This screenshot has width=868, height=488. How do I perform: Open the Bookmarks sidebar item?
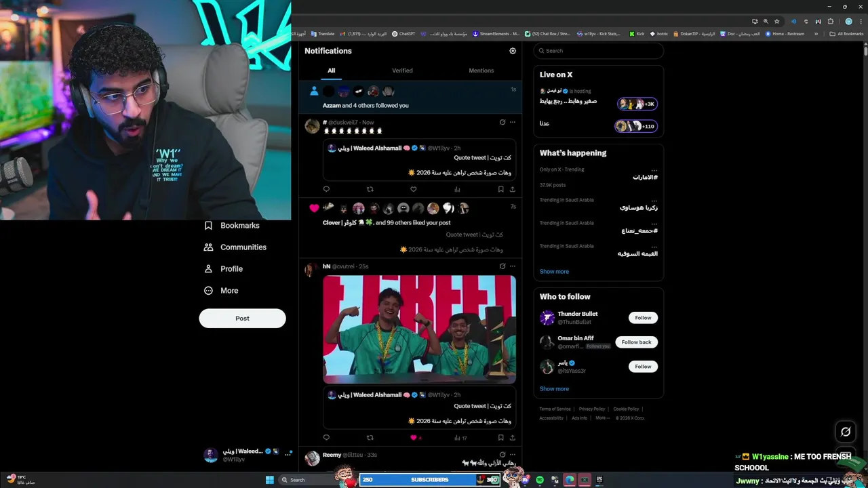(x=232, y=226)
